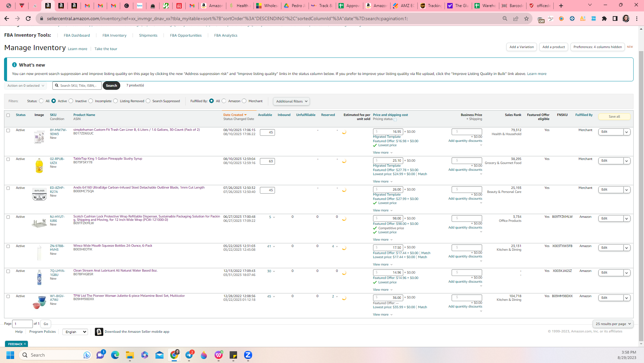Click the black Search button
Screen dimensions: 644x363
(x=111, y=86)
